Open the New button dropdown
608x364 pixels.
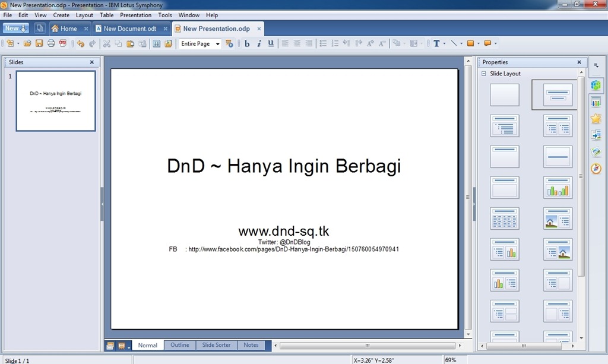point(15,29)
